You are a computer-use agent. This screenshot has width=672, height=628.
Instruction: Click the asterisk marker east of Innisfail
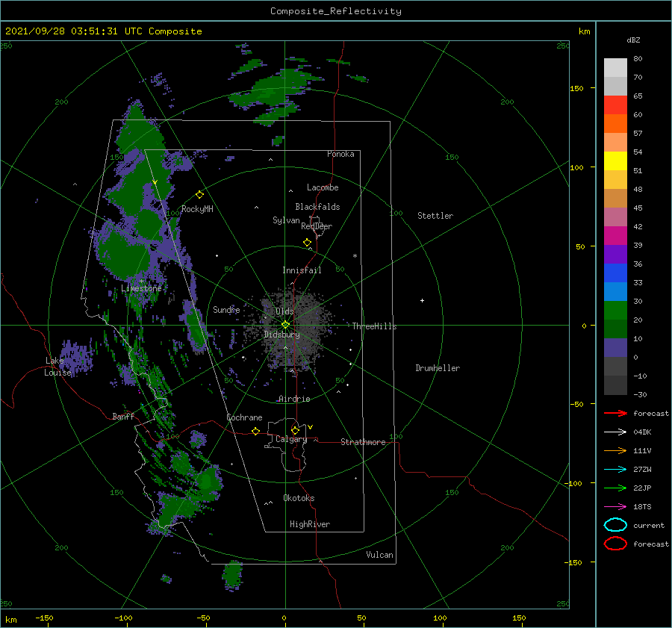tap(355, 256)
